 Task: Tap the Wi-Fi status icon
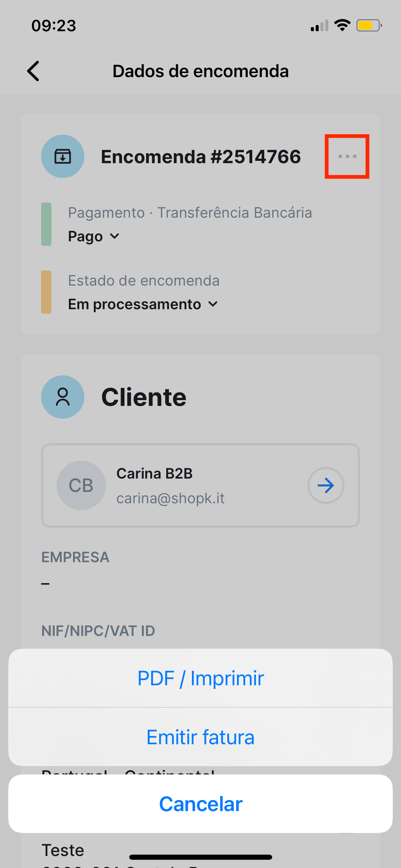(x=342, y=25)
